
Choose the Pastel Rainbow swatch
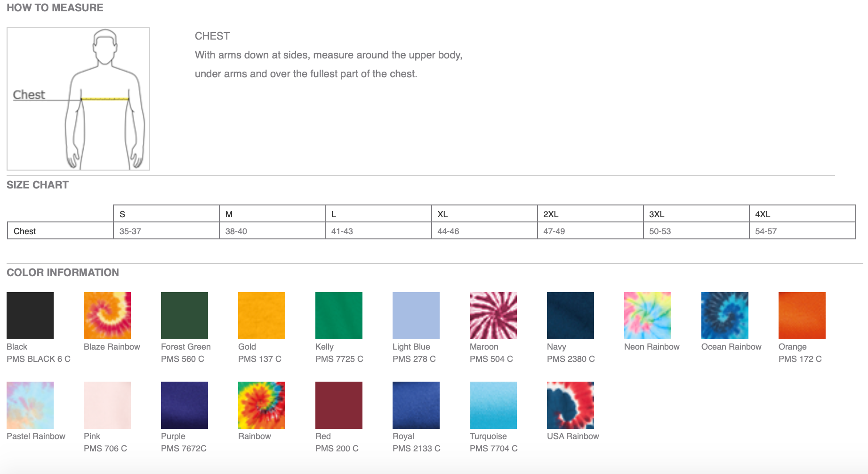click(x=30, y=405)
